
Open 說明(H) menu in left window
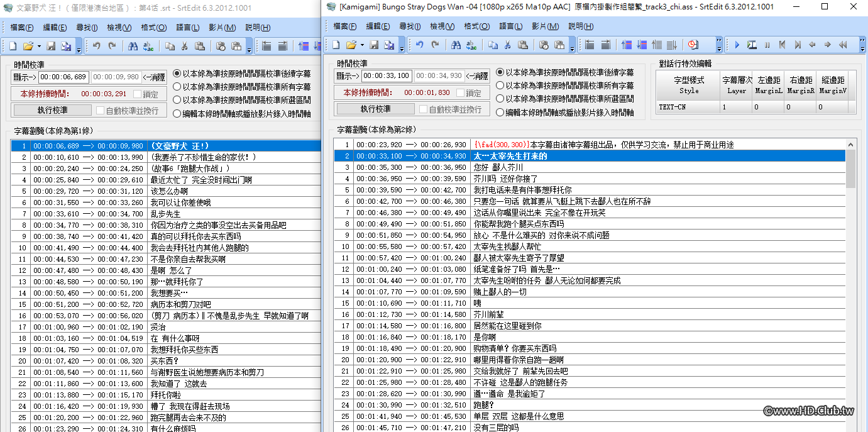(x=258, y=28)
